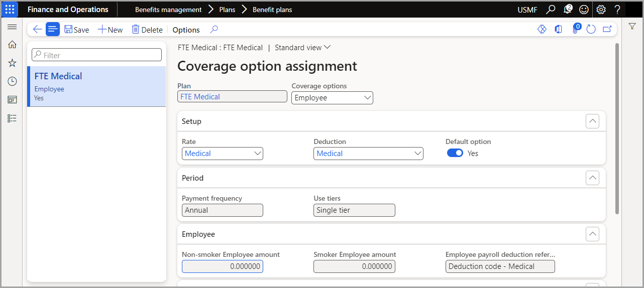Click the Smoker Employee amount field
The width and height of the screenshot is (644, 288).
point(354,266)
